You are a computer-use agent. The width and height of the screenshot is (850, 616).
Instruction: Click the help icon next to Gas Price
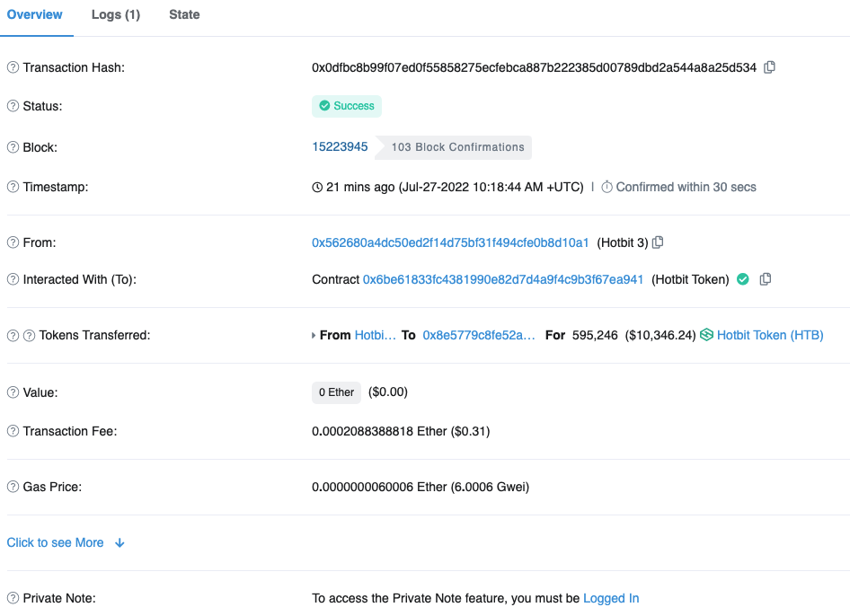click(x=13, y=487)
